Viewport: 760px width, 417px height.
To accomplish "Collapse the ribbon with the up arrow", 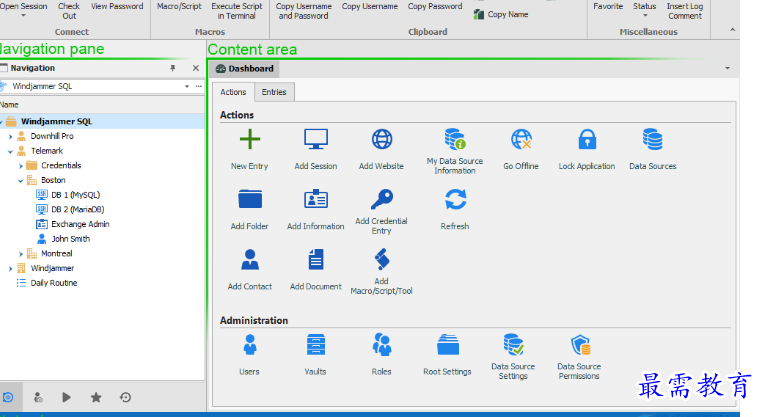I will point(732,30).
